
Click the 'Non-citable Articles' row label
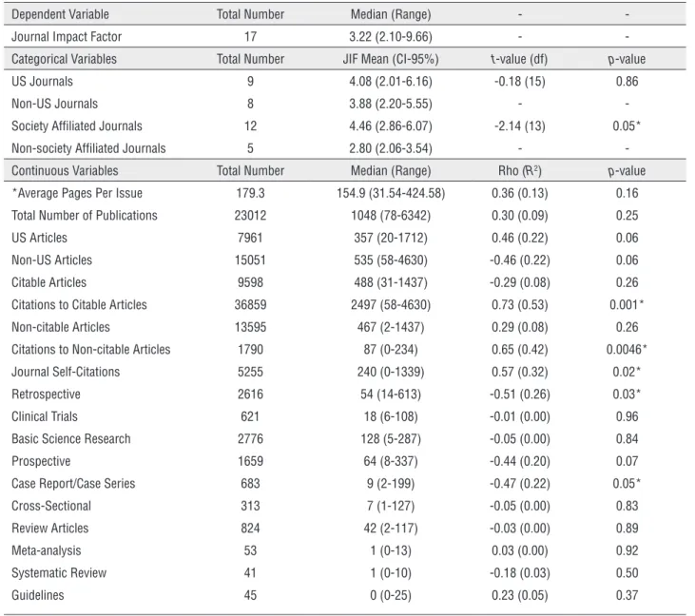(61, 328)
